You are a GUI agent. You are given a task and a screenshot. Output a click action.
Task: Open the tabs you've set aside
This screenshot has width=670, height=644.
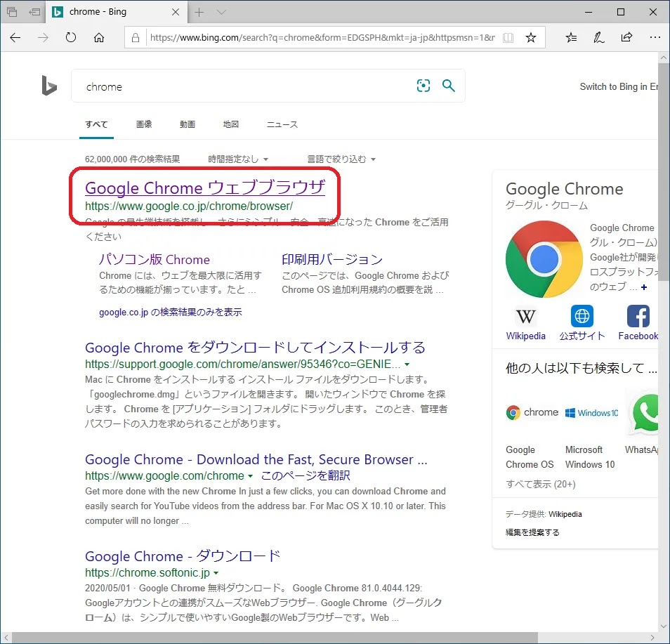(12, 12)
